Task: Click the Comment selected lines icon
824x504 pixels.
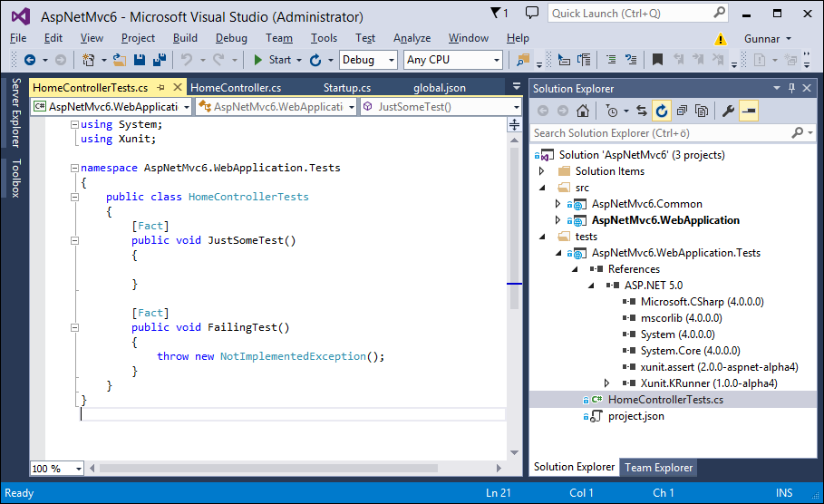Action: tap(611, 60)
